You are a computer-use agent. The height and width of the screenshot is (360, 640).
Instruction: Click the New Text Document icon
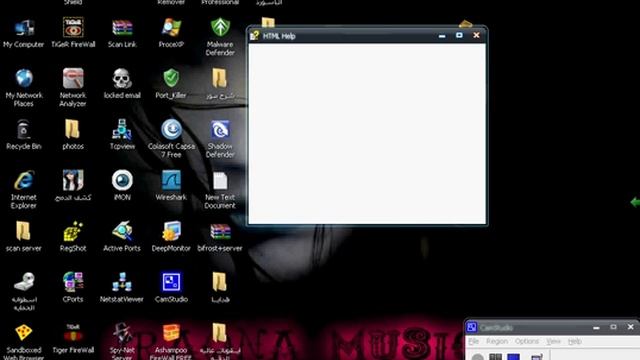coord(220,180)
